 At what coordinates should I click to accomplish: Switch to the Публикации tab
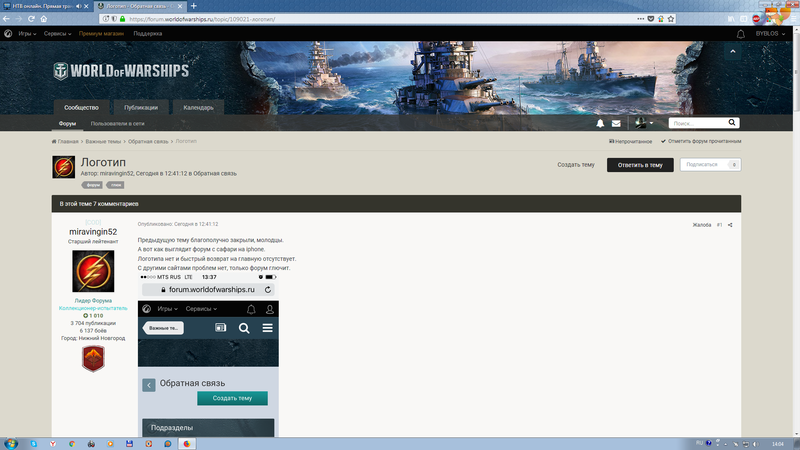(x=141, y=108)
